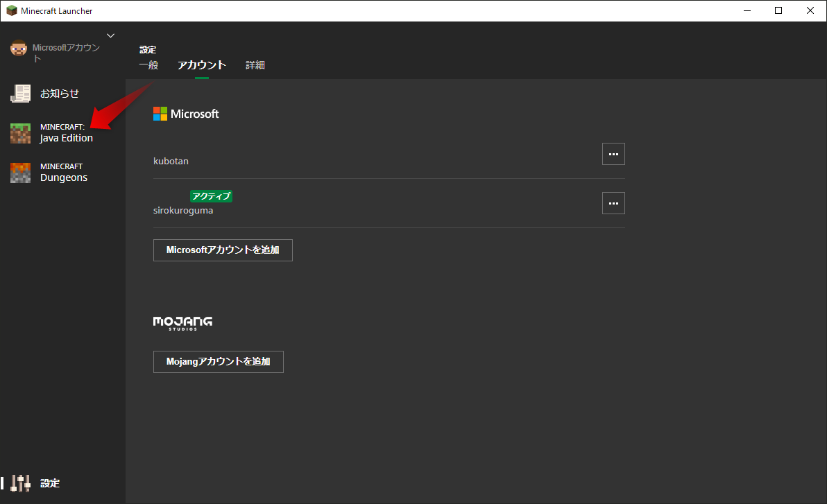827x504 pixels.
Task: Click the 設定 sliders icon
Action: (21, 483)
